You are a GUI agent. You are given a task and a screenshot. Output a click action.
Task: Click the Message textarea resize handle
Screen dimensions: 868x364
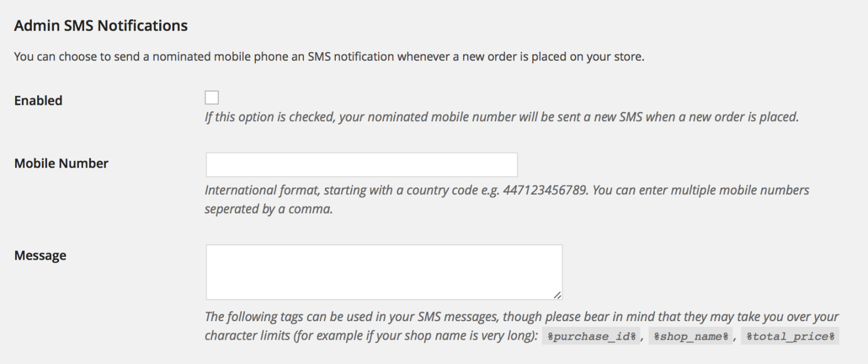pos(557,295)
